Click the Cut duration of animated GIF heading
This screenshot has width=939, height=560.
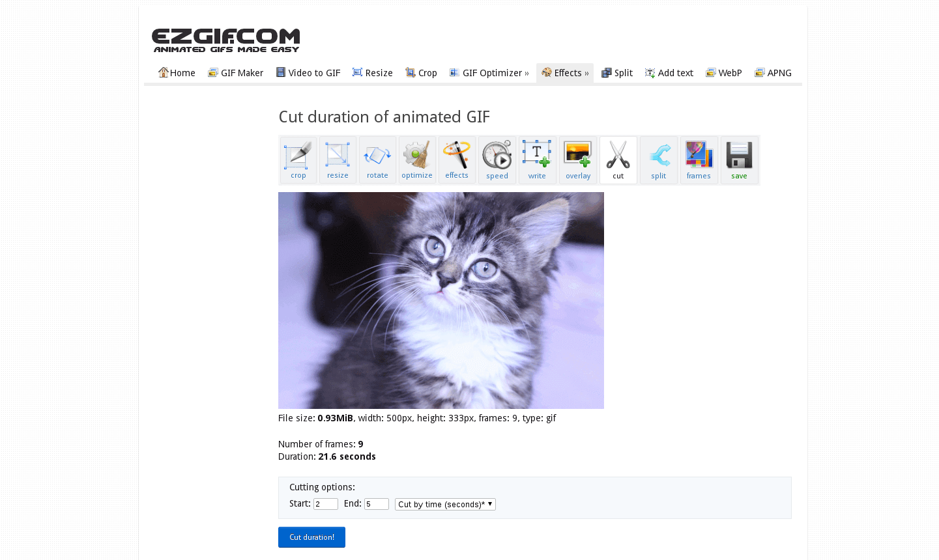384,117
